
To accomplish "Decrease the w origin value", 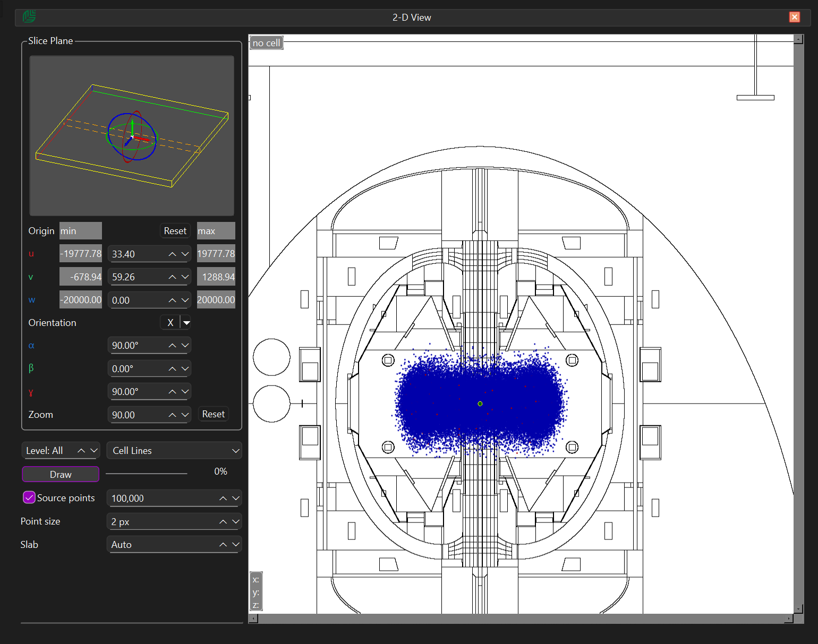I will point(185,300).
